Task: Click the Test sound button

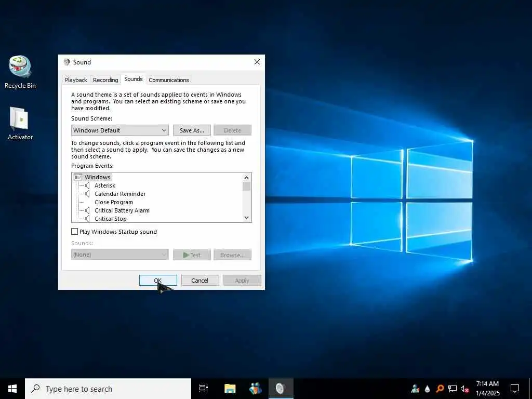Action: click(192, 255)
